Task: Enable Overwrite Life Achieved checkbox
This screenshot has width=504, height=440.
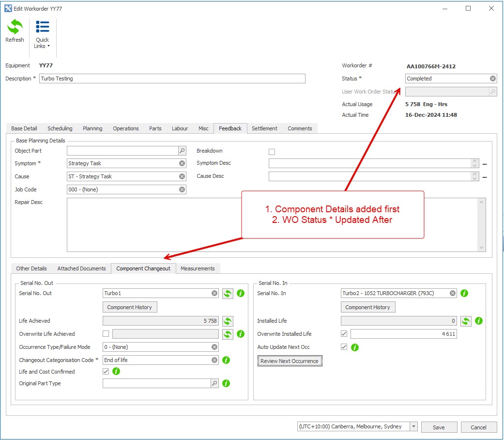Action: (x=106, y=334)
